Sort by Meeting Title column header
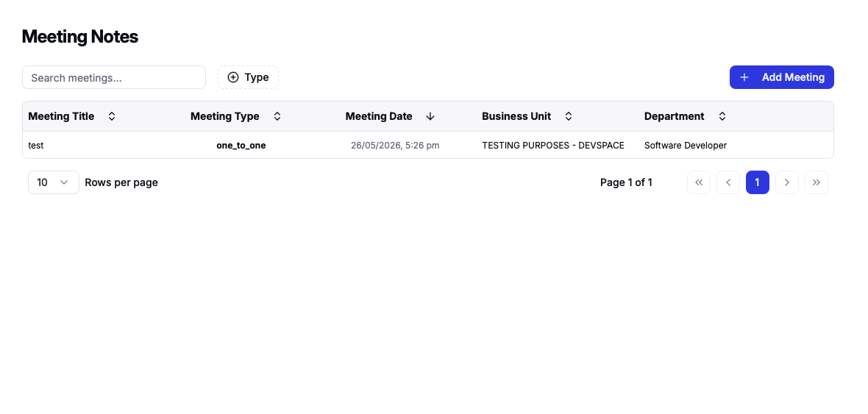The height and width of the screenshot is (414, 868). pos(62,116)
